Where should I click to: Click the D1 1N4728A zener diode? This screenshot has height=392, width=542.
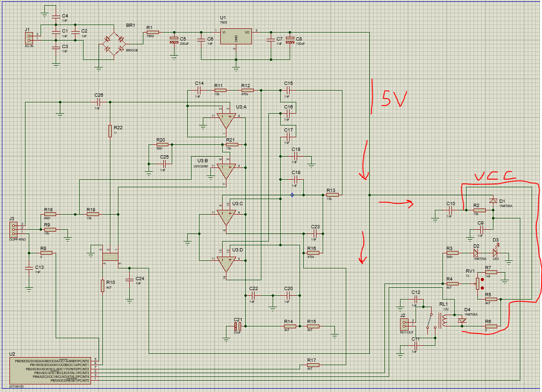click(x=493, y=200)
